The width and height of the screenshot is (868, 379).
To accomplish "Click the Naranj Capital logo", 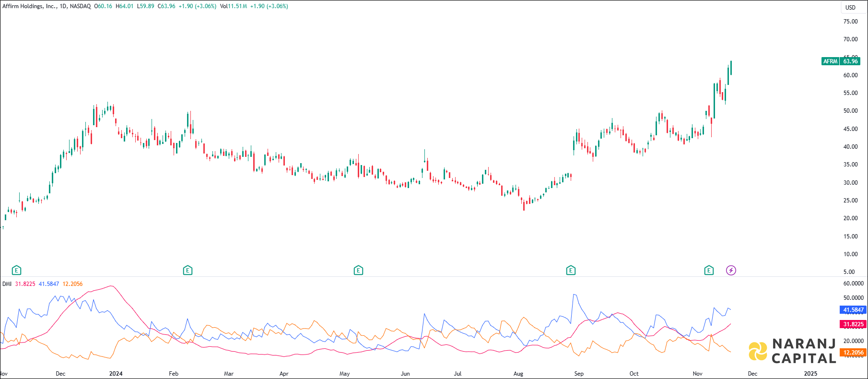I will click(792, 351).
